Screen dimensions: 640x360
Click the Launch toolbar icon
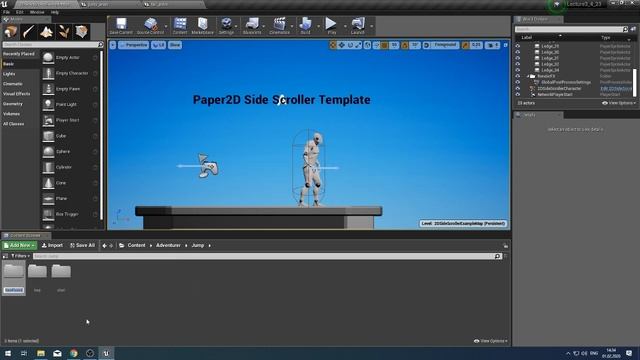click(x=358, y=26)
